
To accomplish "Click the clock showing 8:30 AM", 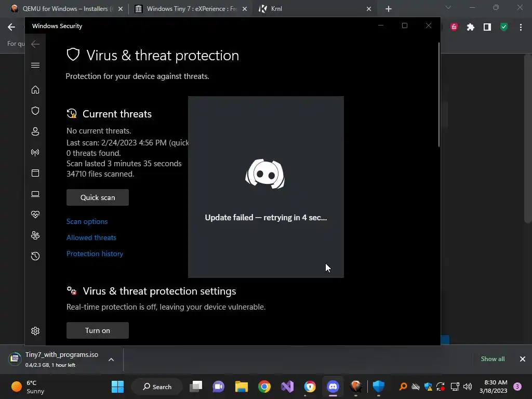I will pyautogui.click(x=494, y=387).
